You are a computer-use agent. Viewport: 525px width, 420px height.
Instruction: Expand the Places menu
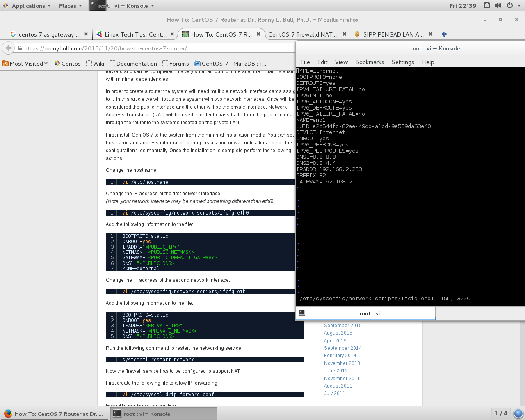(x=70, y=6)
